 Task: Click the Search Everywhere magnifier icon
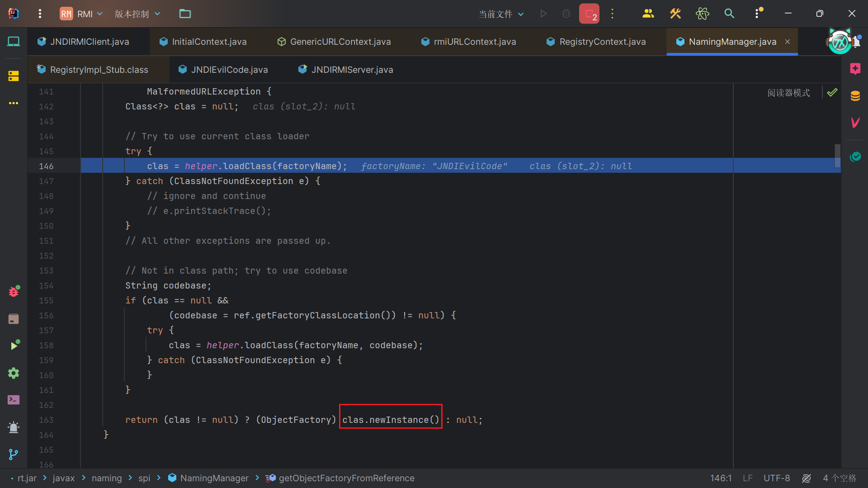click(729, 14)
